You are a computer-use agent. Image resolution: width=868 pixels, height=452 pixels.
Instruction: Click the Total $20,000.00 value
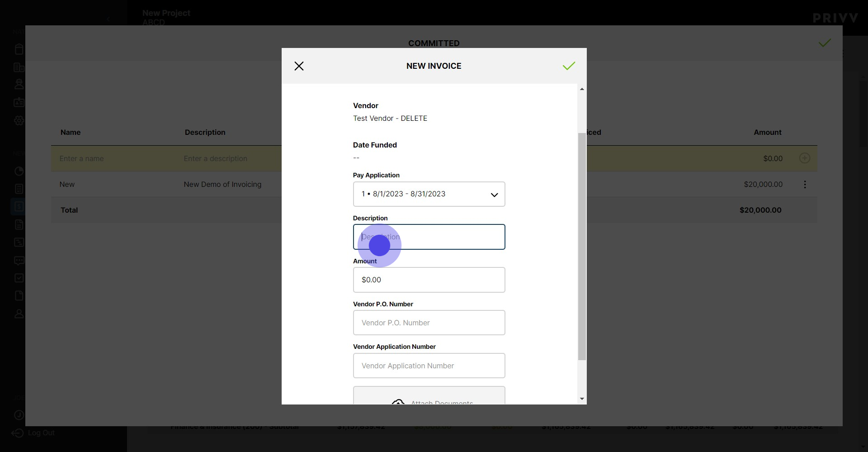[760, 210]
